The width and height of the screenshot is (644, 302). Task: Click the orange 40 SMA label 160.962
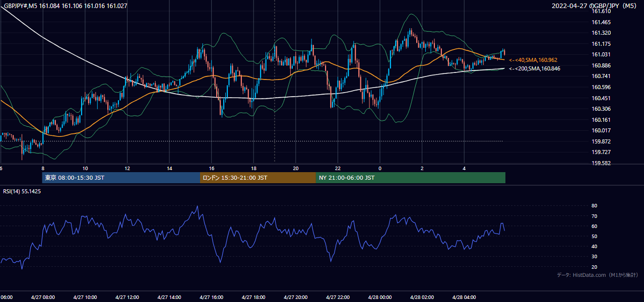(x=533, y=60)
